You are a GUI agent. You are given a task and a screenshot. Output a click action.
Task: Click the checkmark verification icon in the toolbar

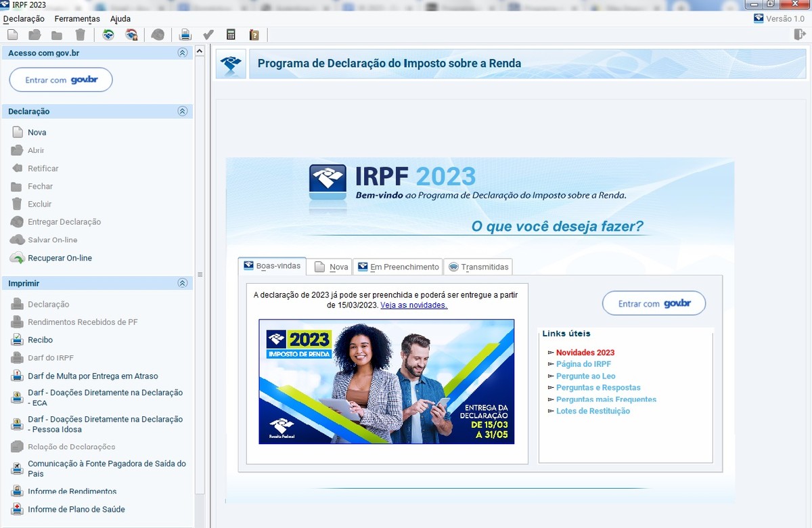click(208, 34)
